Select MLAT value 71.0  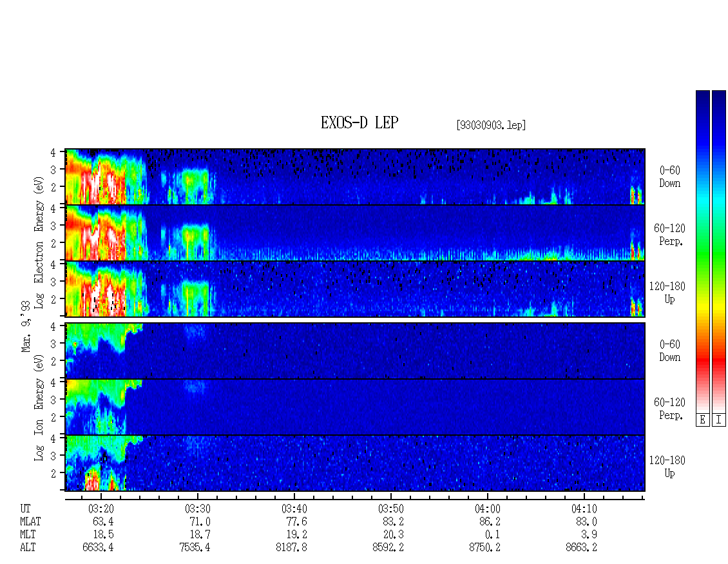coord(200,521)
